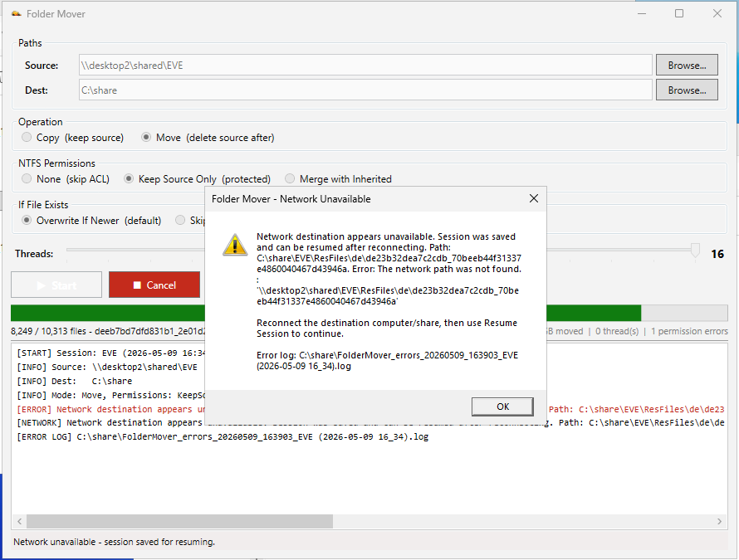Click the warning triangle icon in the dialog
Screen dimensions: 739x560
(x=235, y=245)
